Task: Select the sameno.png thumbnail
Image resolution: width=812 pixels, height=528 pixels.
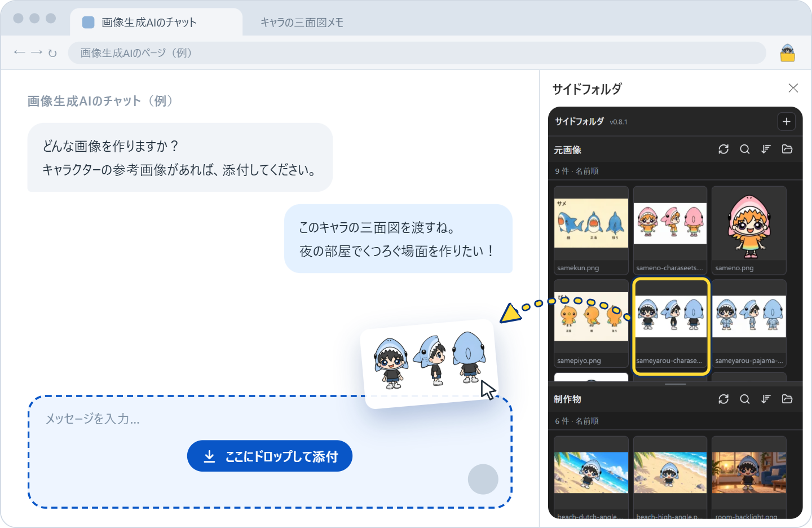Action: pos(749,230)
